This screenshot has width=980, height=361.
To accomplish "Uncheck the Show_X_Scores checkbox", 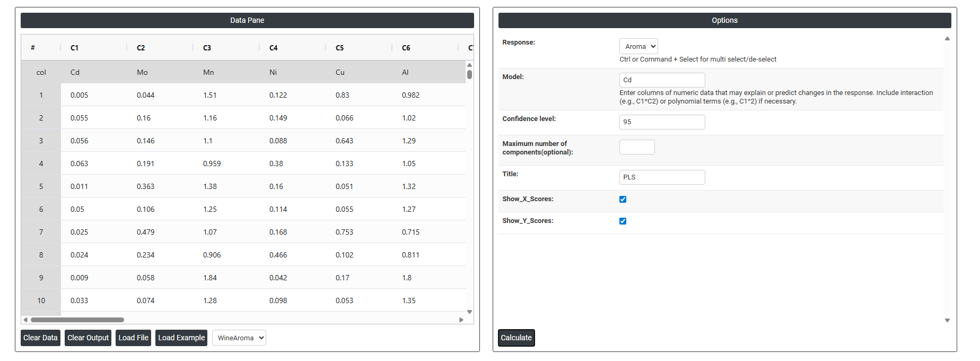I will click(x=623, y=199).
